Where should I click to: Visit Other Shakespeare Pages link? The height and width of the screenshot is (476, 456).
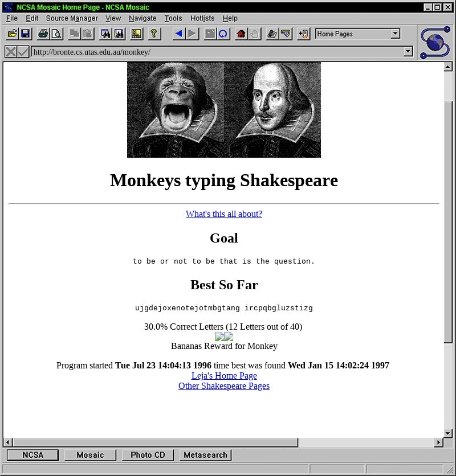pyautogui.click(x=223, y=386)
